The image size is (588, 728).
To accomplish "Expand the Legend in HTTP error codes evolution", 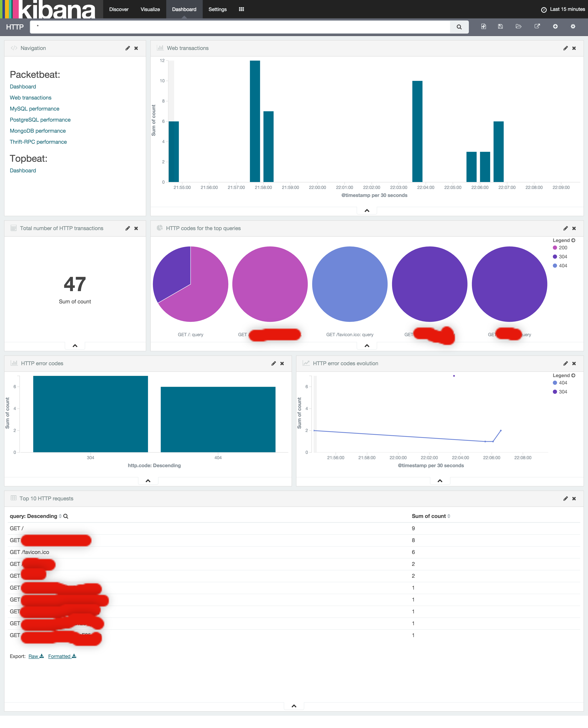I will [573, 375].
